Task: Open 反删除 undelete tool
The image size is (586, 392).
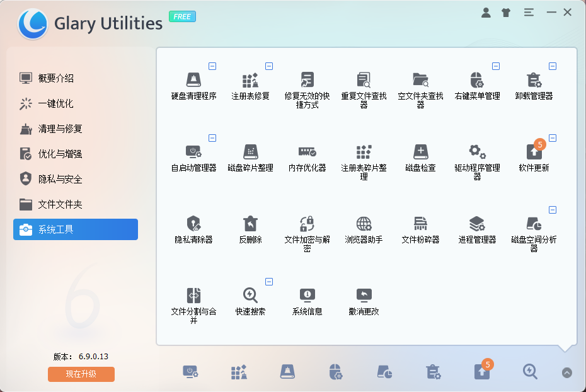Action: [x=250, y=230]
